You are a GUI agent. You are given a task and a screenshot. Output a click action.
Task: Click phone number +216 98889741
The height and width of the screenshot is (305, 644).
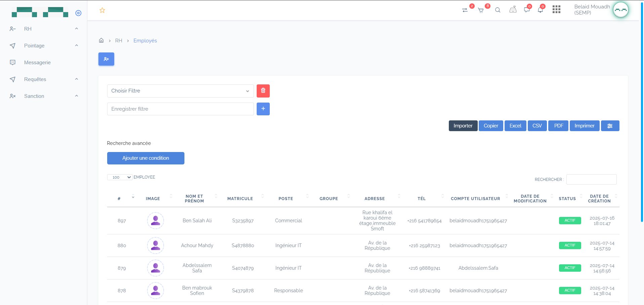tap(424, 268)
